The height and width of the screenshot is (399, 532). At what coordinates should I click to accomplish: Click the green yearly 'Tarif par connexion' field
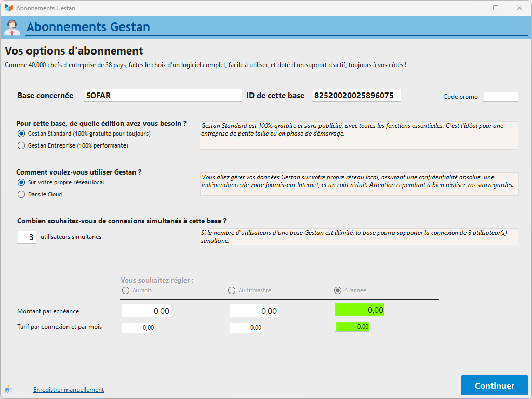(x=352, y=327)
